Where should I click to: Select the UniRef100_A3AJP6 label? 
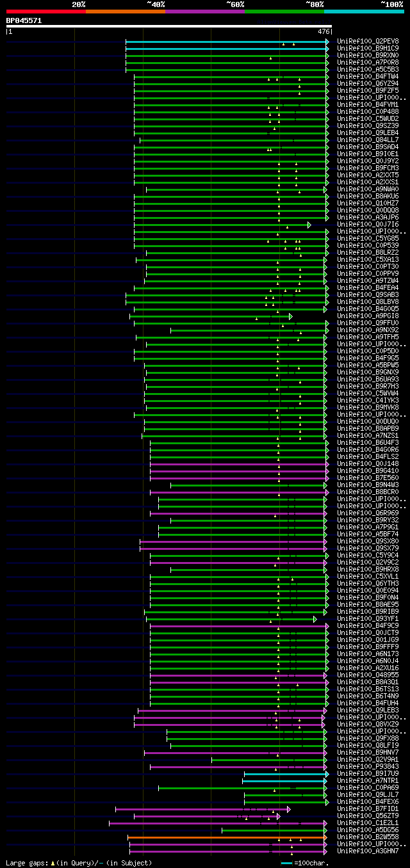tap(368, 217)
